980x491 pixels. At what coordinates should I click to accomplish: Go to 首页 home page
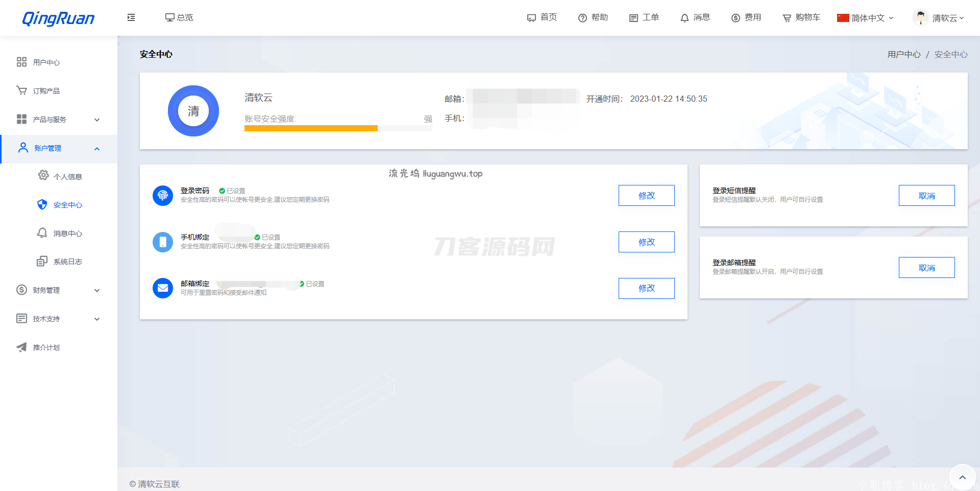tap(542, 17)
